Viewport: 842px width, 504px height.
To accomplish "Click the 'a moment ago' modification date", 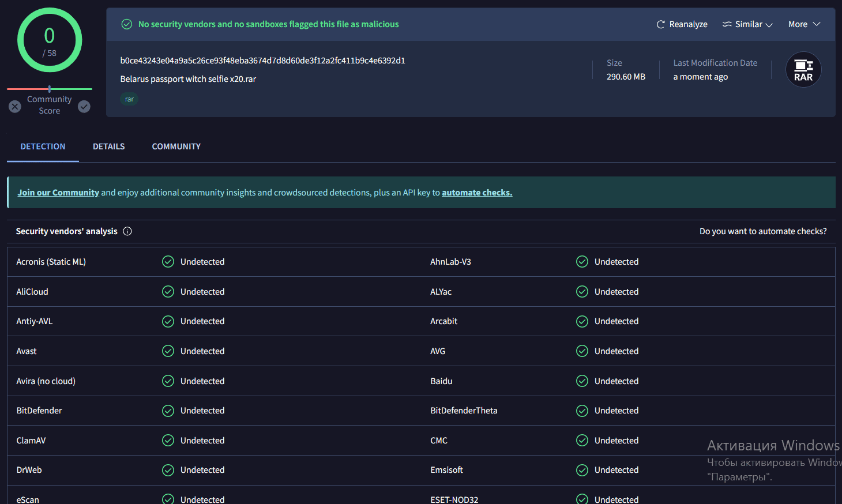I will point(701,77).
